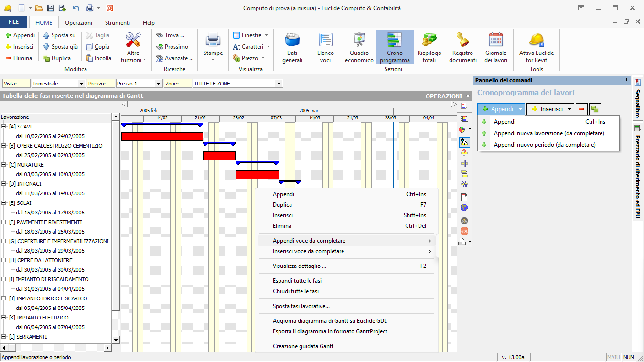The height and width of the screenshot is (362, 644).
Task: Click Appendi nuova lavorazione (da completare)
Action: coord(548,133)
